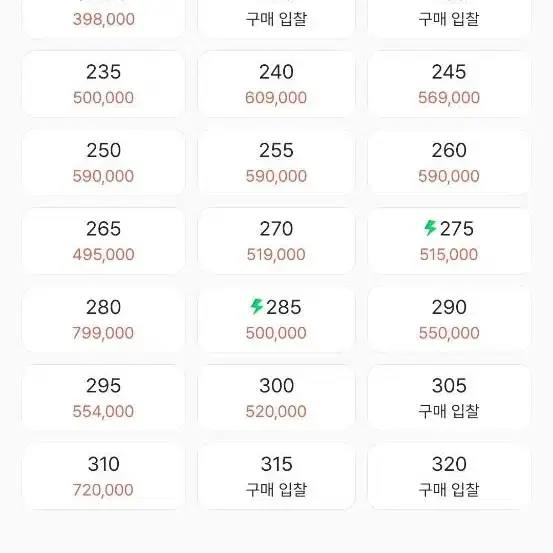Viewport: 553px width, 553px height.
Task: Select the lightning icon beside size 275
Action: [430, 228]
